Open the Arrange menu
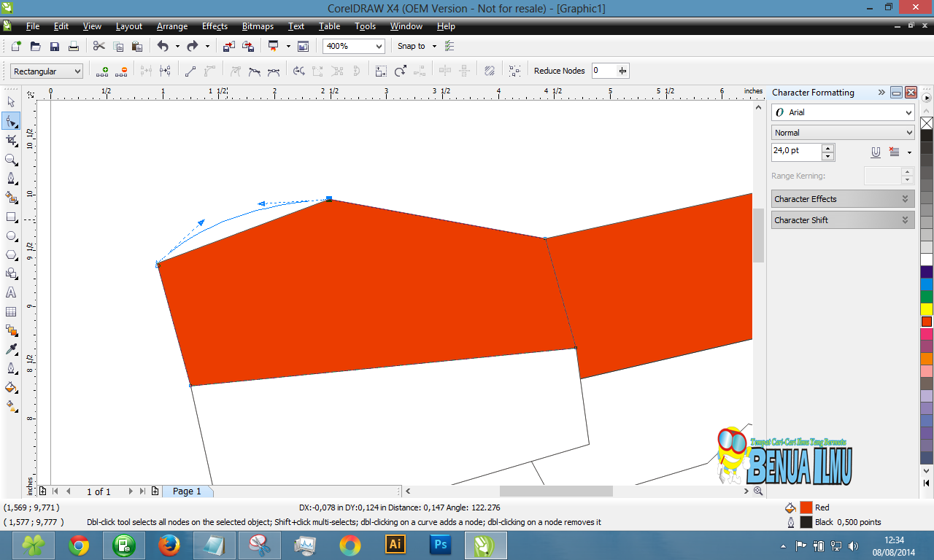 tap(172, 26)
